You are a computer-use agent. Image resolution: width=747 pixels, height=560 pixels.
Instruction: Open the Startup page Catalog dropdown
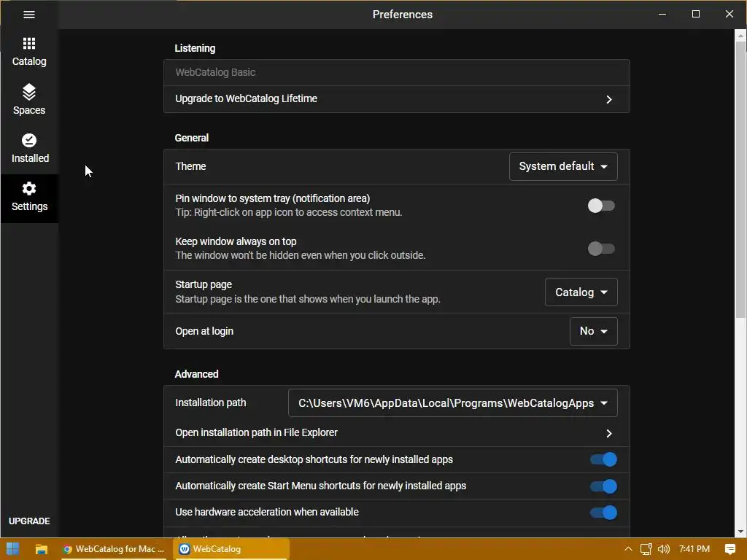pos(581,292)
